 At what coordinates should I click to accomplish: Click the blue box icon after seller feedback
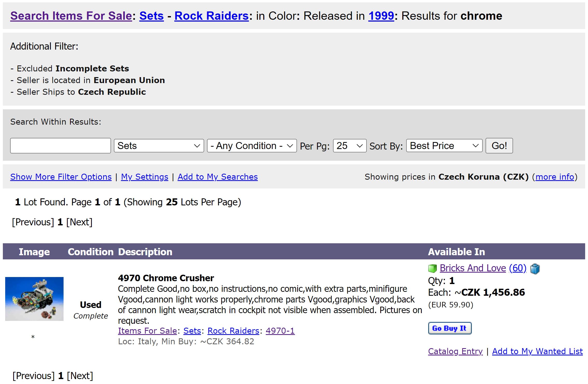[535, 269]
